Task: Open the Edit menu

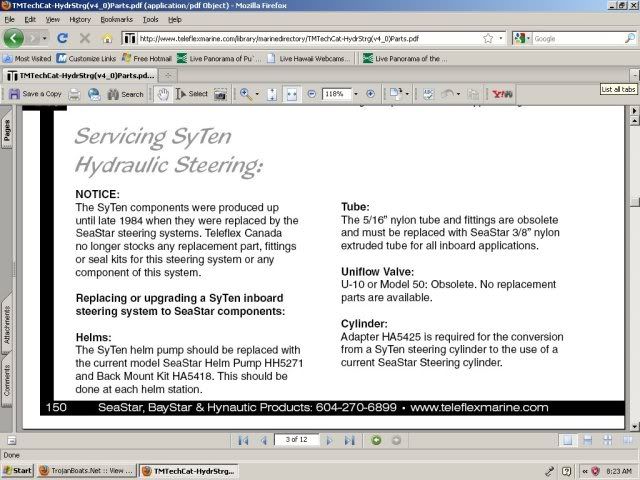Action: click(30, 19)
